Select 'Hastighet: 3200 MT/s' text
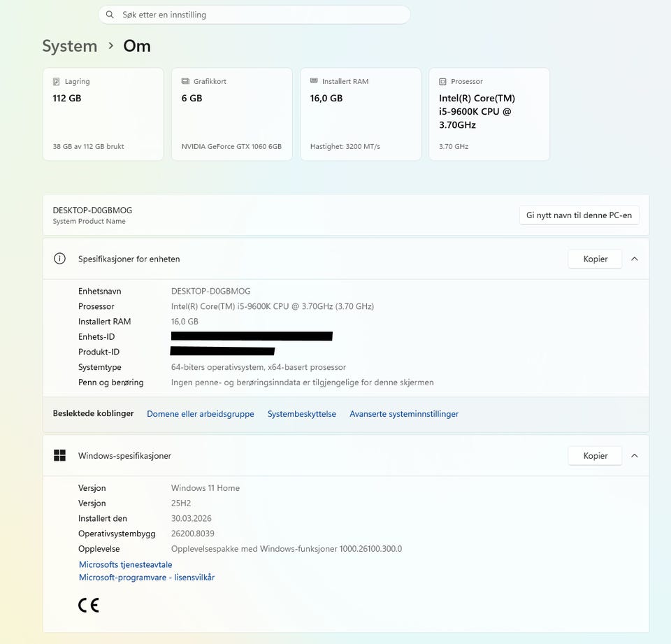The height and width of the screenshot is (644, 671). [345, 146]
